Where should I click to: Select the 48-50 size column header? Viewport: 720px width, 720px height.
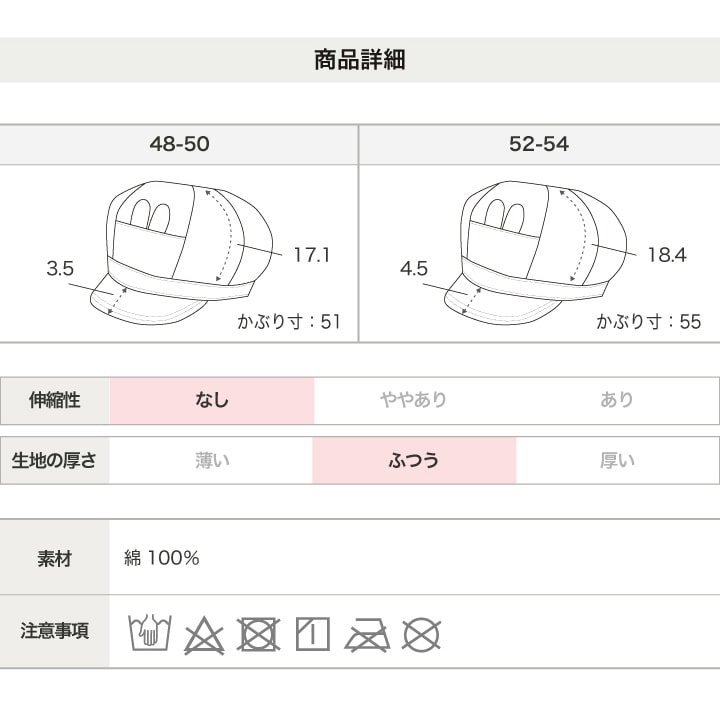[179, 144]
